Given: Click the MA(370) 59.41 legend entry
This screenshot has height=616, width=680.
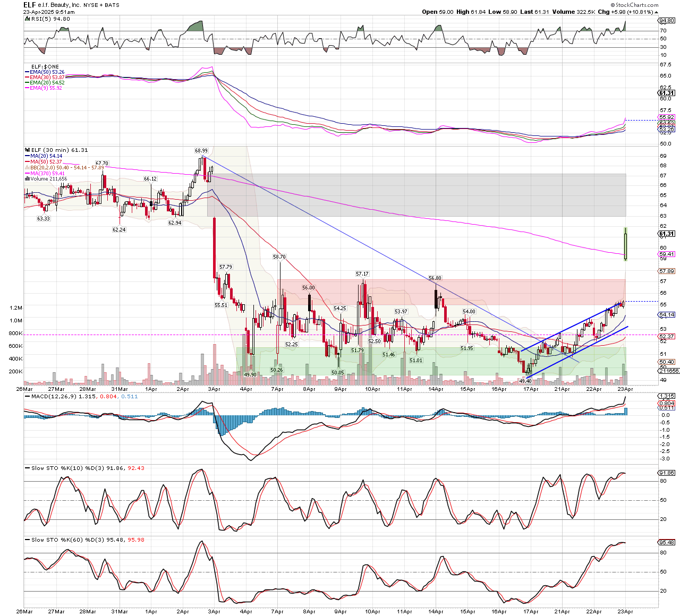Looking at the screenshot, I should (45, 174).
